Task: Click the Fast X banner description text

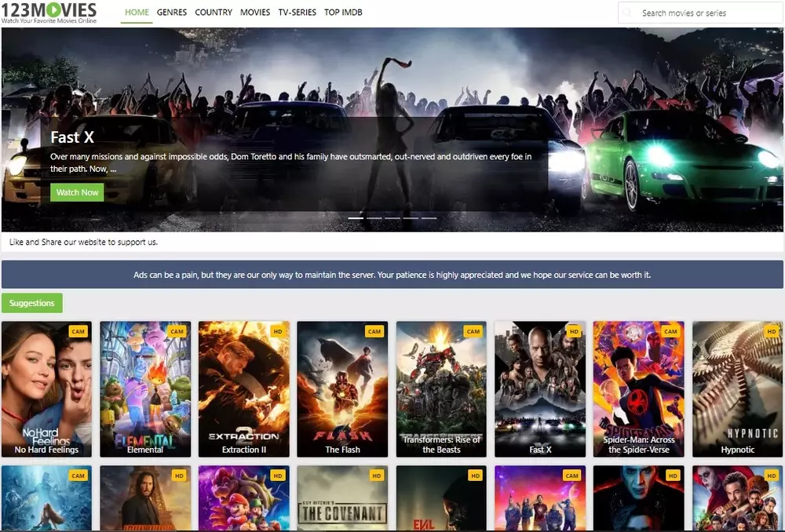Action: 291,162
